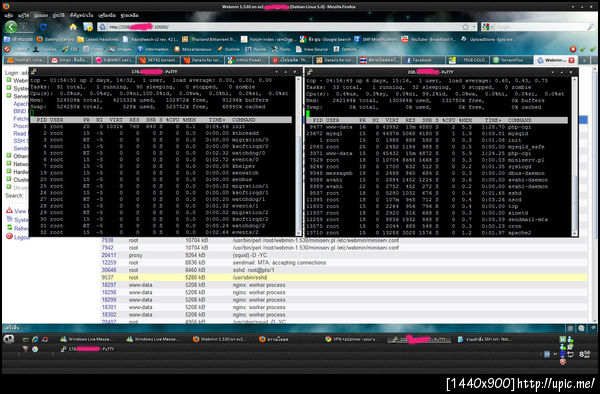This screenshot has height=394, width=600.
Task: Click the toolbar icon right of Home
Action: (x=88, y=27)
